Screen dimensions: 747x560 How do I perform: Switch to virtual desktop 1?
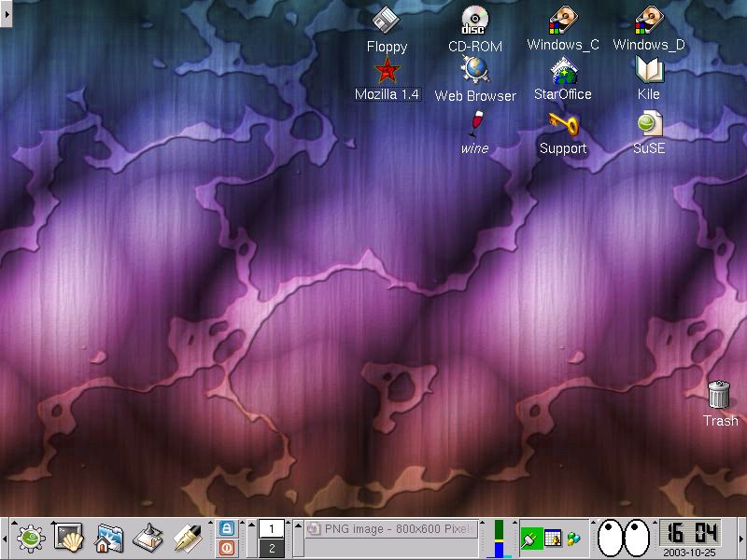(272, 528)
